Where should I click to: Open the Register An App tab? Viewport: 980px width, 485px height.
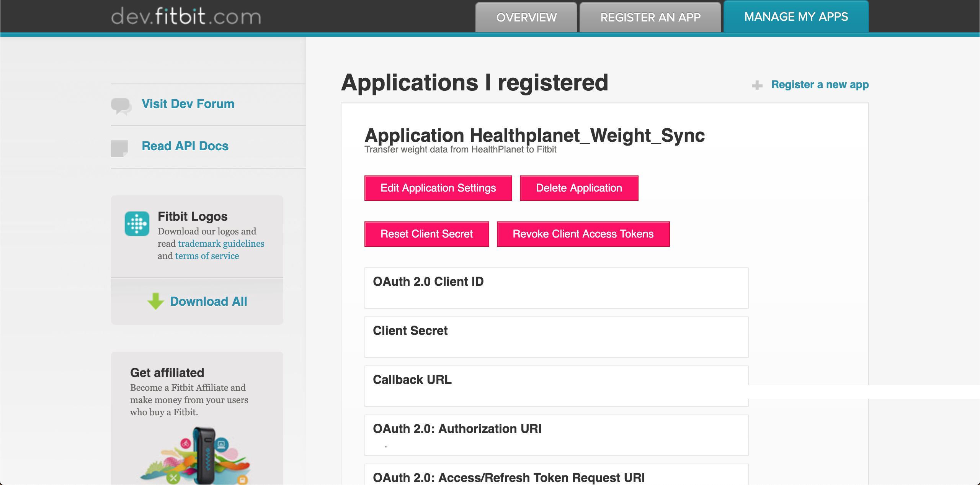650,17
